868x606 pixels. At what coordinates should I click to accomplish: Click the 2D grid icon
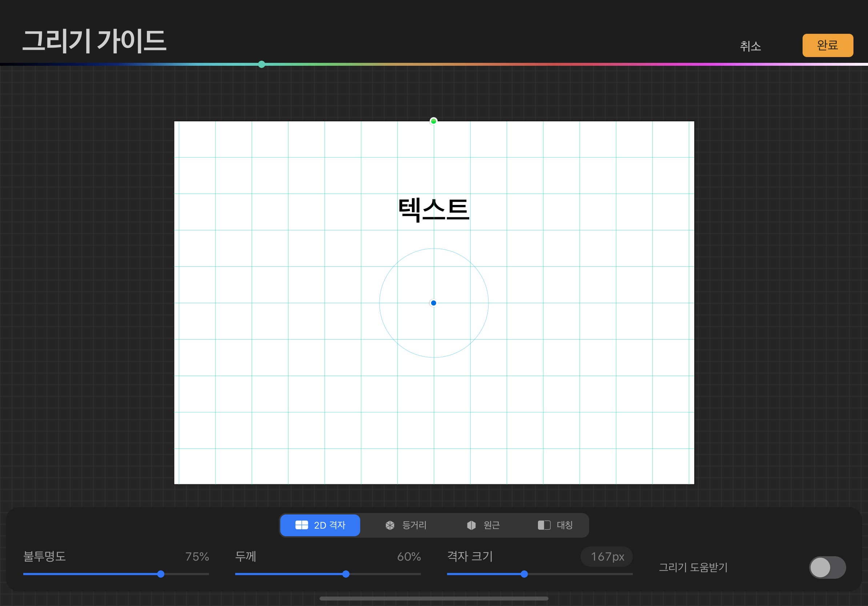coord(301,525)
